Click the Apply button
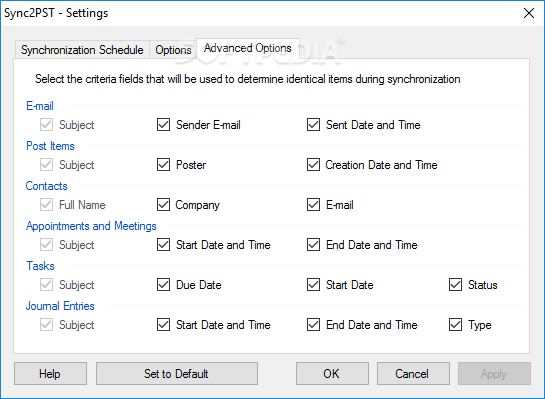The width and height of the screenshot is (545, 399). (x=494, y=374)
